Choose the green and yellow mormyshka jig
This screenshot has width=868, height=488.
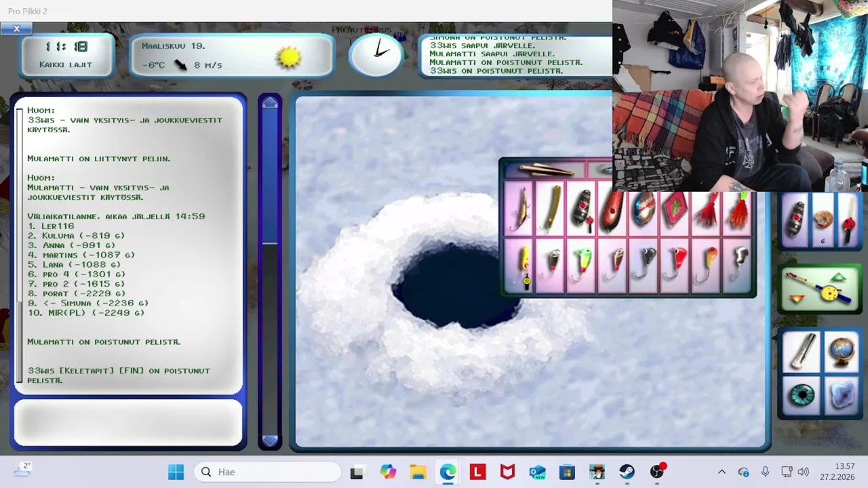581,267
